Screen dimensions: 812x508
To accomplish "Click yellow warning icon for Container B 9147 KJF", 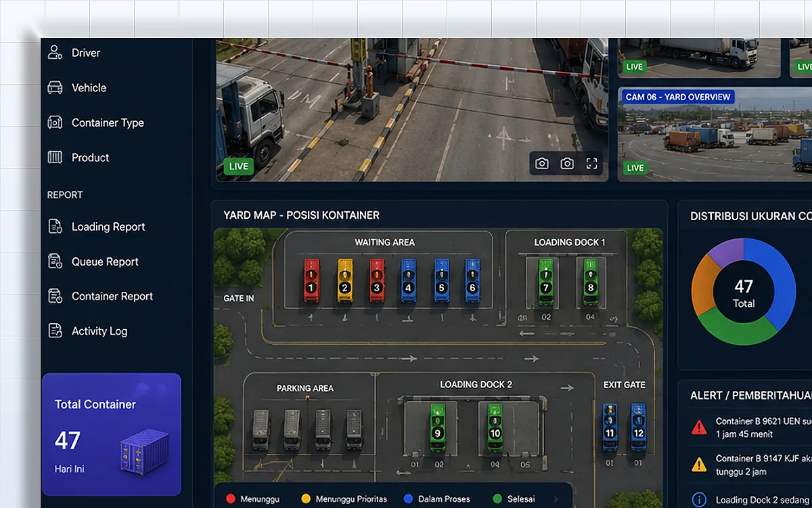I will click(x=699, y=465).
